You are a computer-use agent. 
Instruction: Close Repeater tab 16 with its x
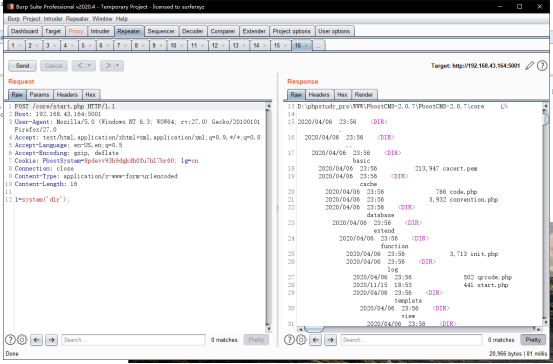[x=306, y=46]
